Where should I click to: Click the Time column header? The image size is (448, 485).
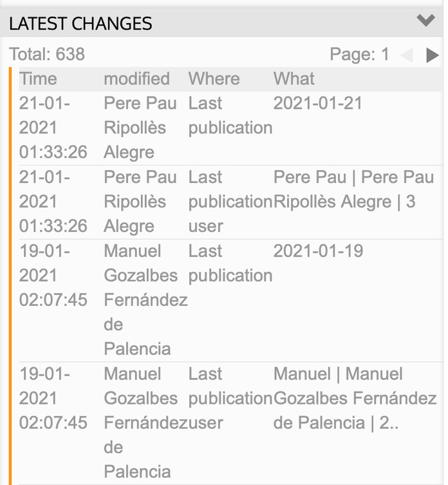pos(38,79)
